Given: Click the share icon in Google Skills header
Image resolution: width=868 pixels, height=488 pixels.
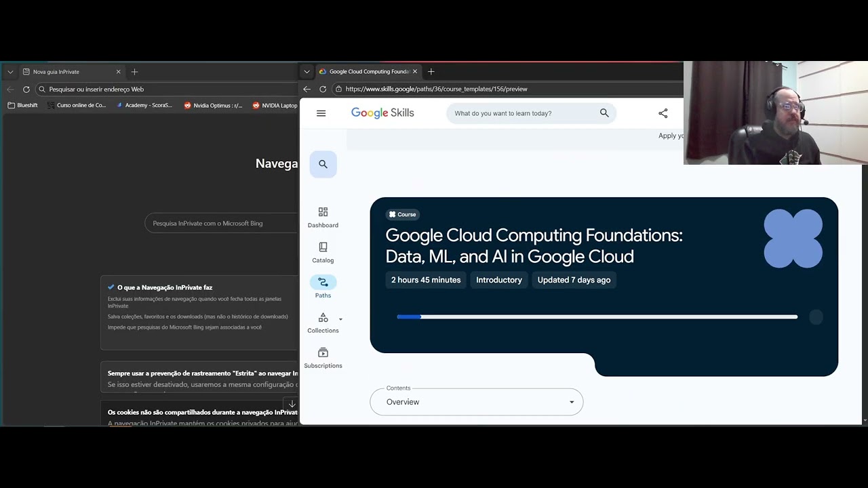Looking at the screenshot, I should (663, 113).
